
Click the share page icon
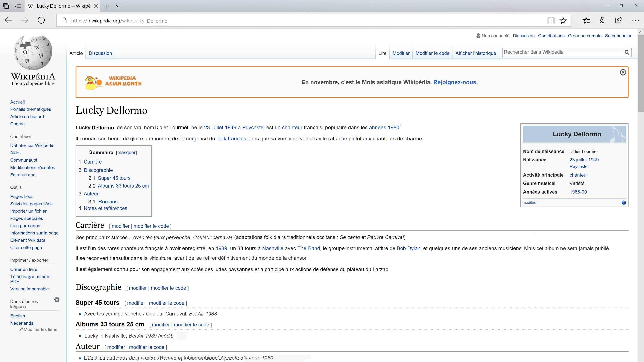[x=619, y=21]
